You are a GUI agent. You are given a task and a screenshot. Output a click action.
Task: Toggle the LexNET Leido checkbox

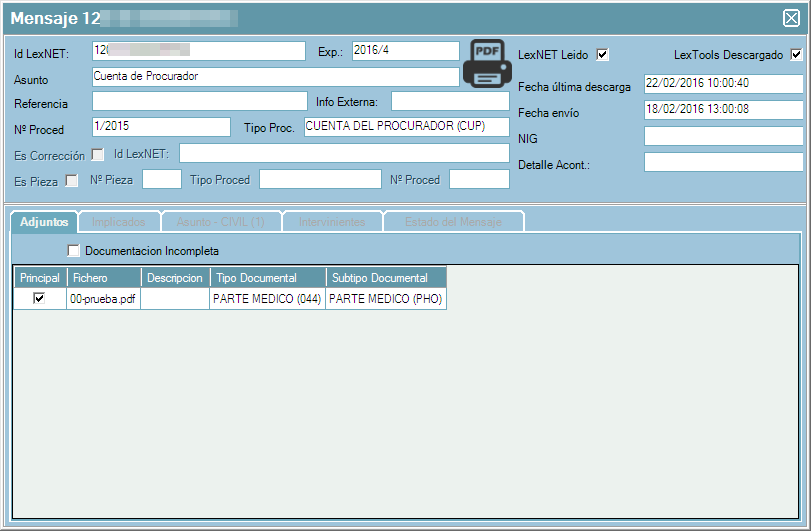pyautogui.click(x=602, y=55)
